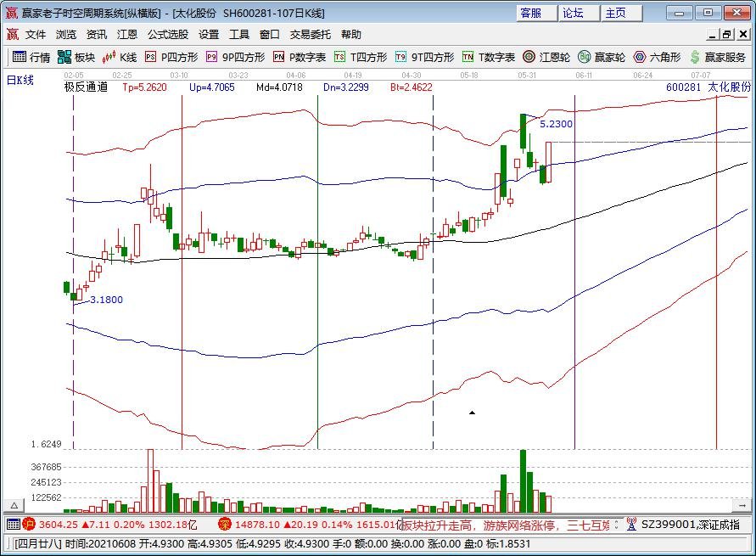The height and width of the screenshot is (556, 756).
Task: Click the 时间:20210608 status bar entry
Action: (x=100, y=544)
